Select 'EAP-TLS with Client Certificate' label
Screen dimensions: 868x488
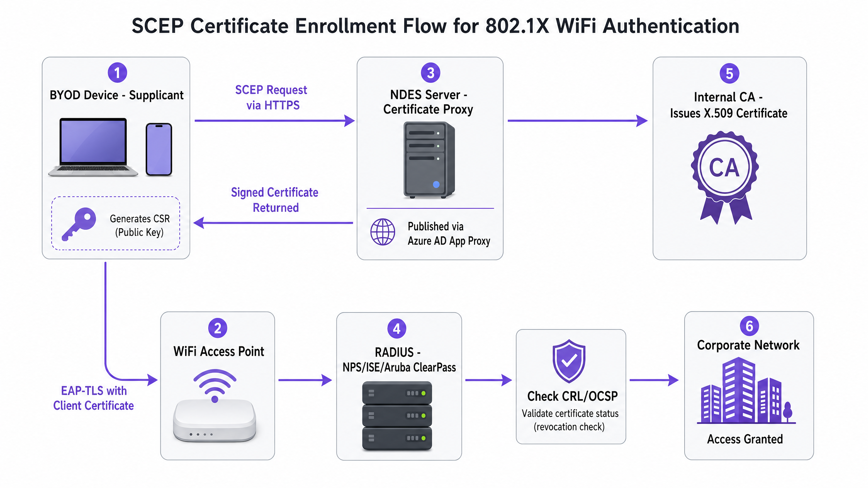pyautogui.click(x=94, y=398)
